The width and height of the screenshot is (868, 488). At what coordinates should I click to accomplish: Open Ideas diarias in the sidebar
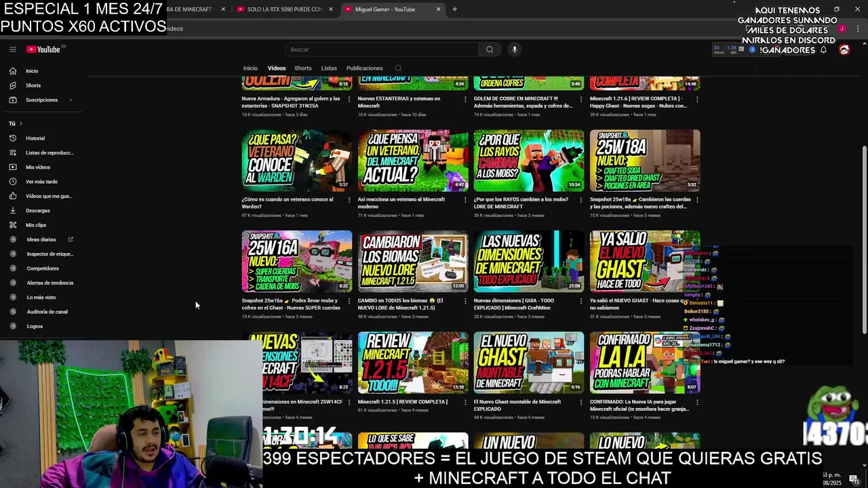tap(42, 239)
